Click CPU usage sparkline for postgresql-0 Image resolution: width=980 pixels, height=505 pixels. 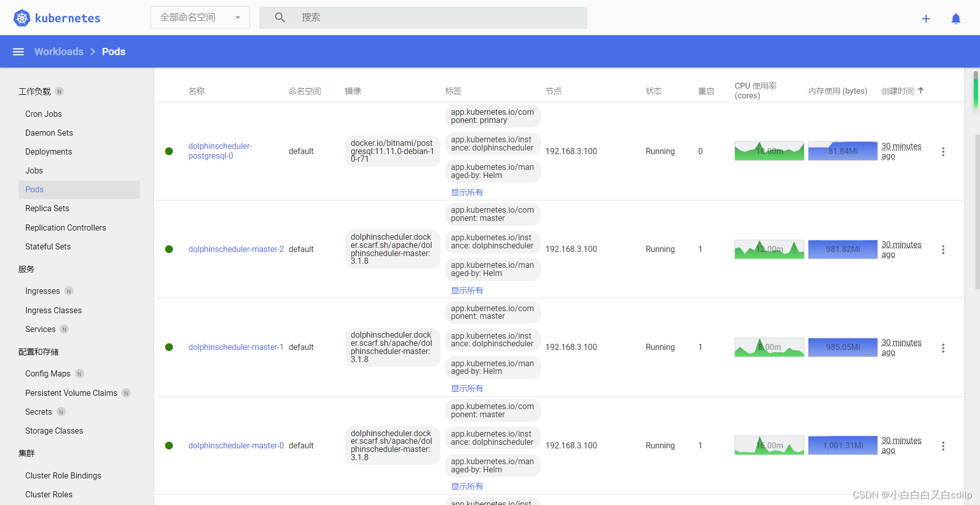pos(769,151)
